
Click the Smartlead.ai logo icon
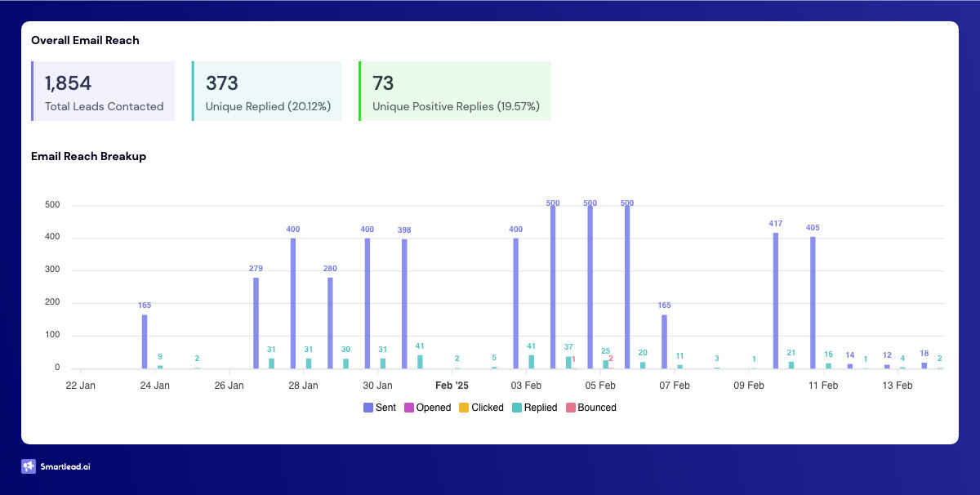pyautogui.click(x=29, y=466)
